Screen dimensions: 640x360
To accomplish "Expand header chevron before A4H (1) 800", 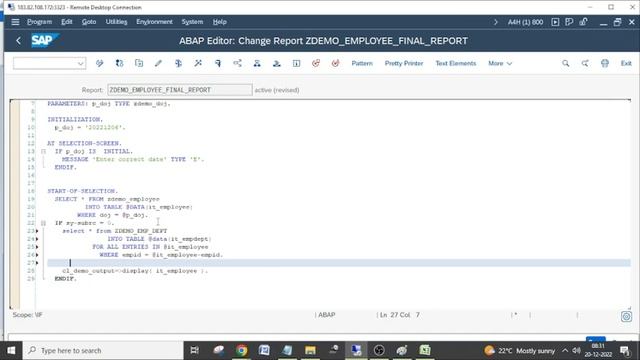I will pyautogui.click(x=496, y=22).
